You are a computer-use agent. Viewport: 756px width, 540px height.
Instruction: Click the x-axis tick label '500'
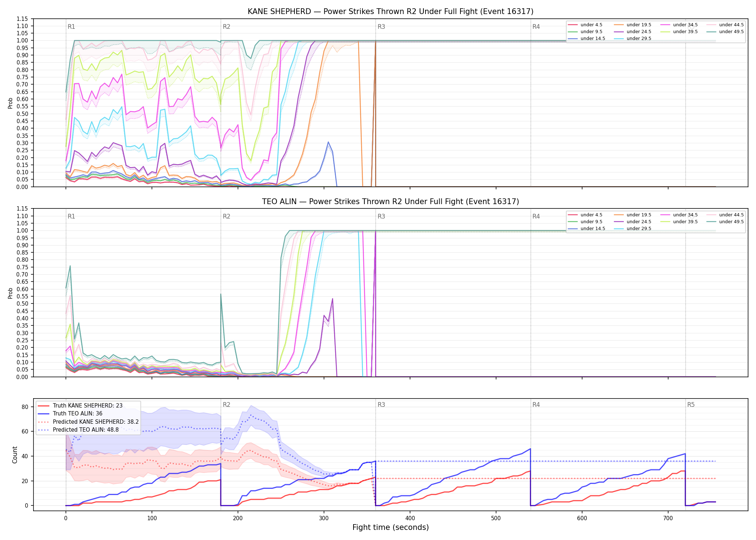tap(496, 518)
